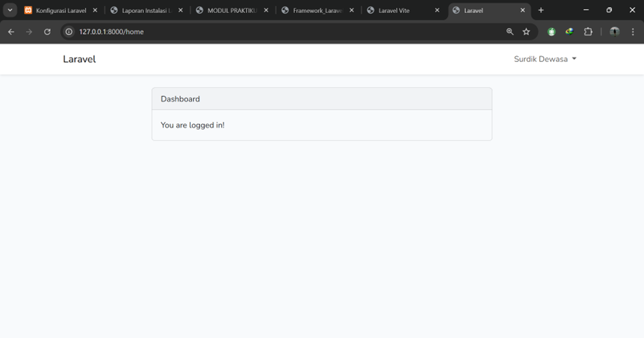Click the green extension icon in toolbar
This screenshot has height=338, width=644.
tap(552, 31)
